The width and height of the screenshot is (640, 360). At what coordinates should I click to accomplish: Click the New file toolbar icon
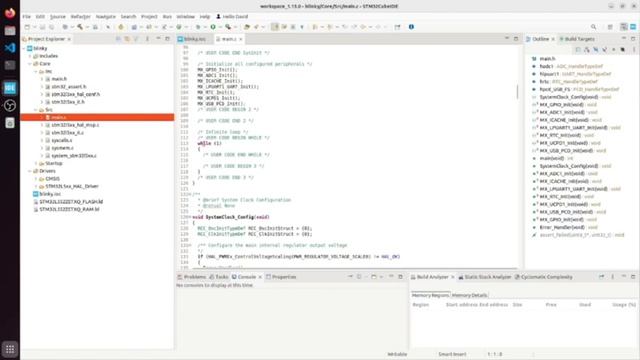[27, 27]
